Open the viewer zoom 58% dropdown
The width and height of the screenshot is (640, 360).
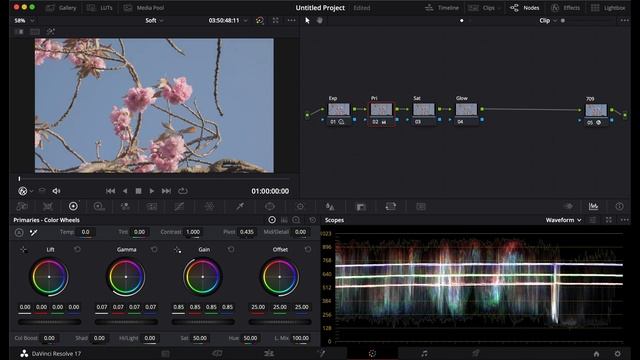(24, 20)
